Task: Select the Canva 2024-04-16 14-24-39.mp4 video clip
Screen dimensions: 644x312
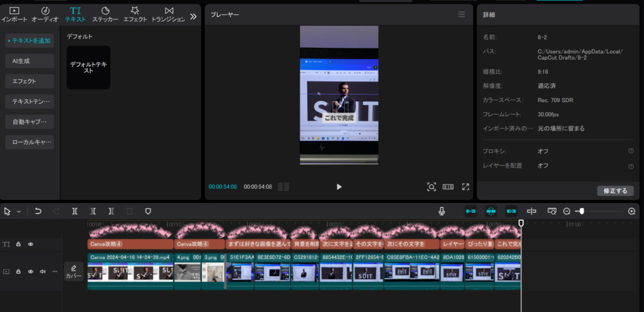Action: point(130,271)
